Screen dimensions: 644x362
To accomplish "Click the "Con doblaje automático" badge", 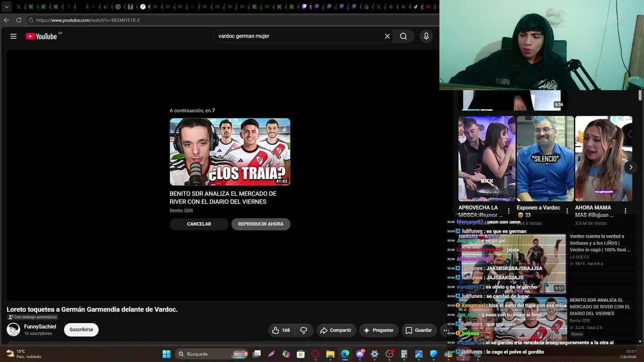I will (32, 317).
